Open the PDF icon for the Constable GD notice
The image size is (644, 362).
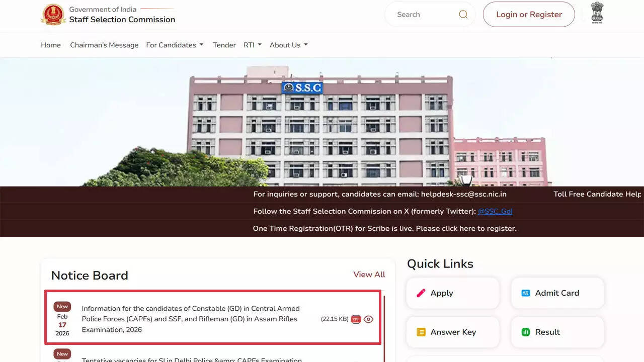pos(356,319)
